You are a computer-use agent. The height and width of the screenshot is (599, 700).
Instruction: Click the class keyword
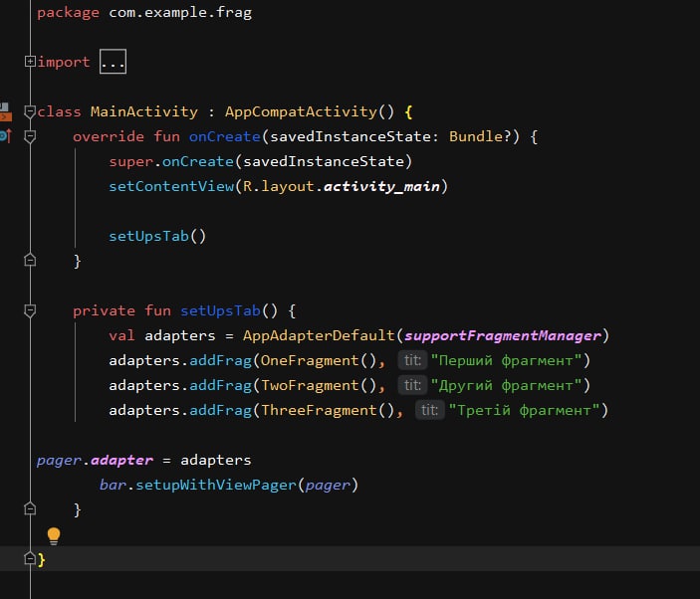pos(59,111)
